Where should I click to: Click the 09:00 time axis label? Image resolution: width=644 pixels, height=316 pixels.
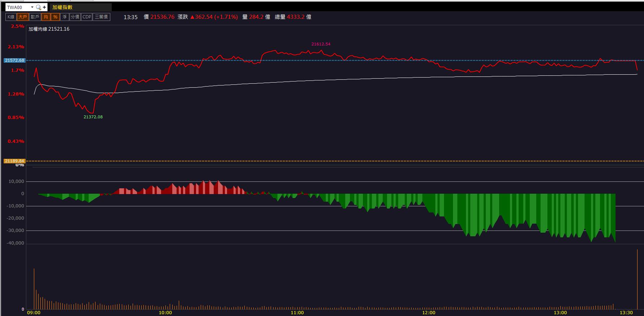[x=34, y=313]
